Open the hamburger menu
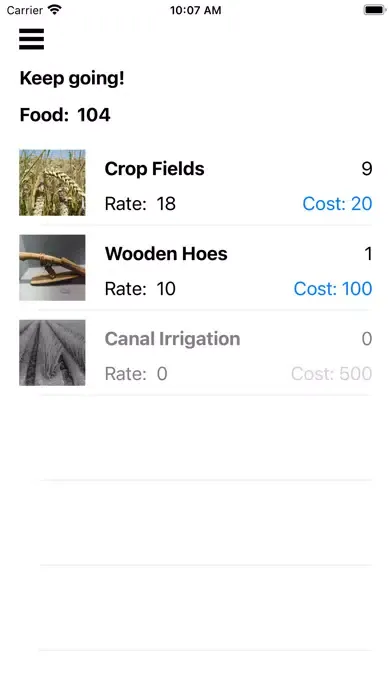 tap(32, 39)
